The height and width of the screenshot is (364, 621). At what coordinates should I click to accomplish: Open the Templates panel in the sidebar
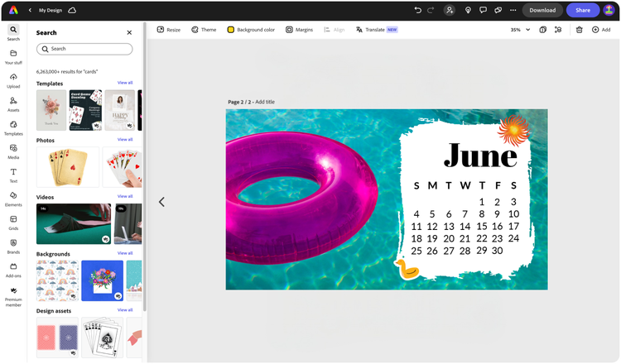13,128
